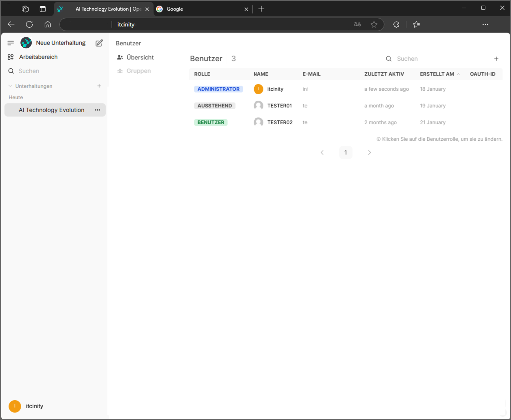Change the ADMINISTRATOR role badge
The width and height of the screenshot is (511, 420).
click(218, 89)
